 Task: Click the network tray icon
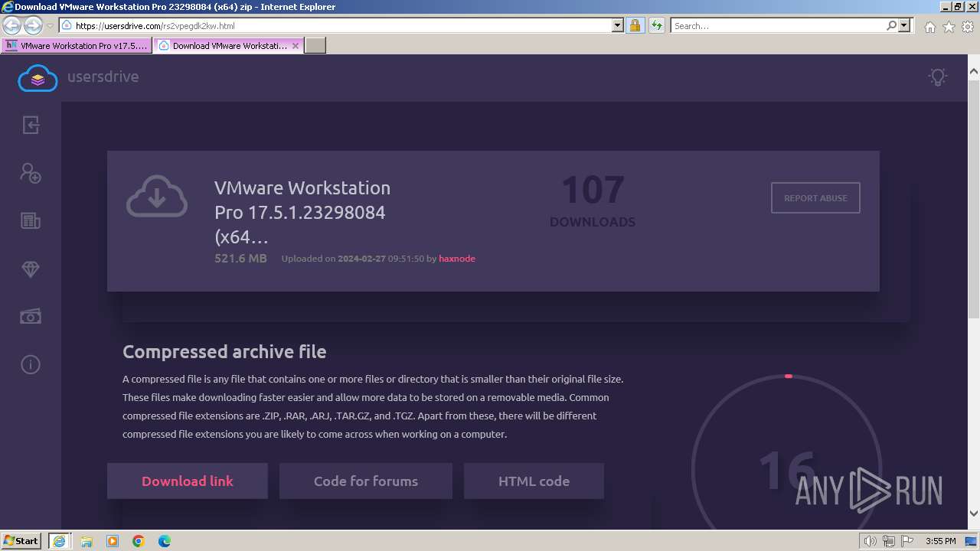coord(889,541)
